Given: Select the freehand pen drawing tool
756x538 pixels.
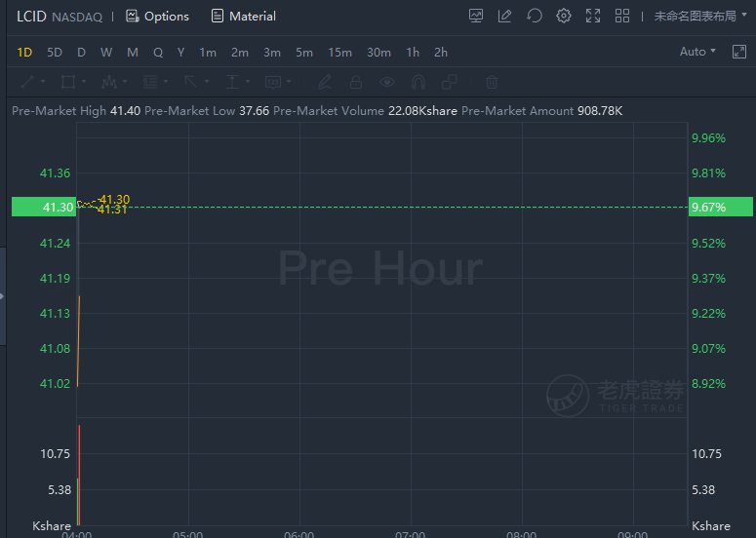Looking at the screenshot, I should (x=325, y=82).
